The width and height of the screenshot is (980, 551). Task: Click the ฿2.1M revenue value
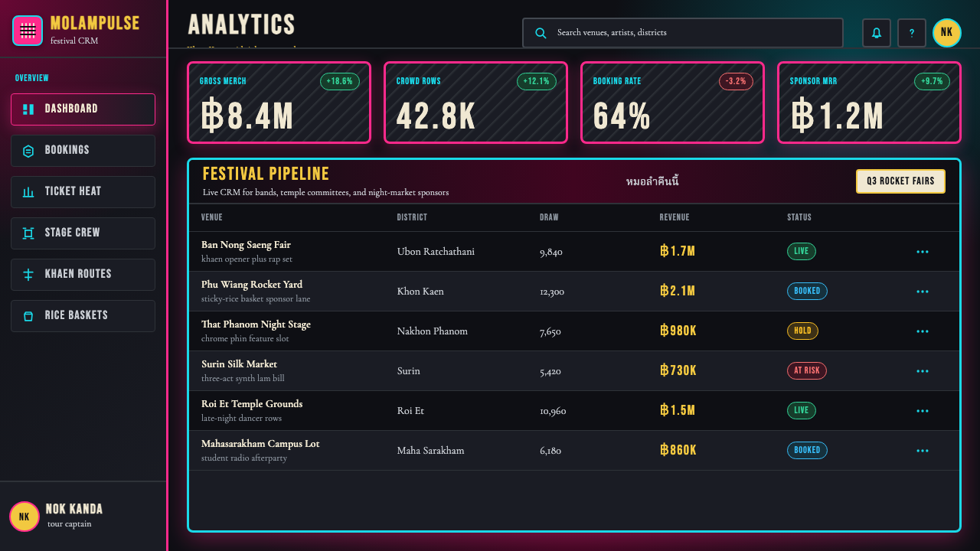[678, 291]
